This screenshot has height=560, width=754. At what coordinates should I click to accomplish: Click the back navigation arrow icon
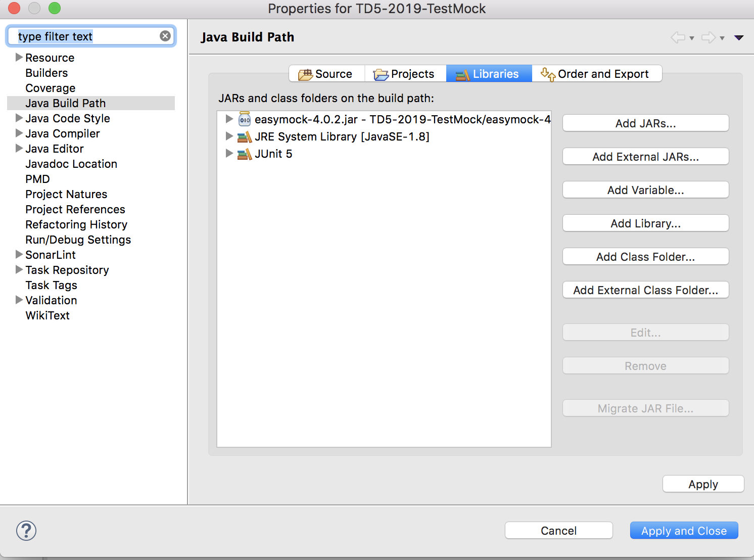pyautogui.click(x=678, y=37)
